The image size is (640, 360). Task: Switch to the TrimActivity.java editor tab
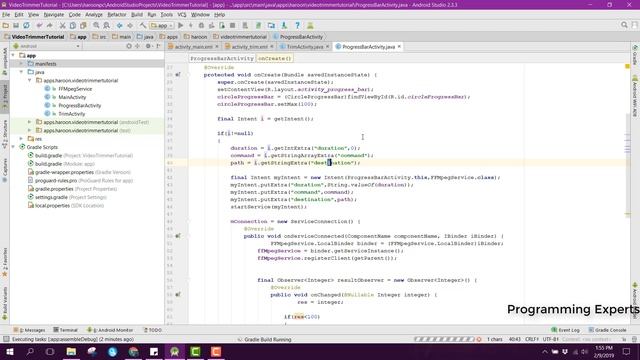(304, 47)
